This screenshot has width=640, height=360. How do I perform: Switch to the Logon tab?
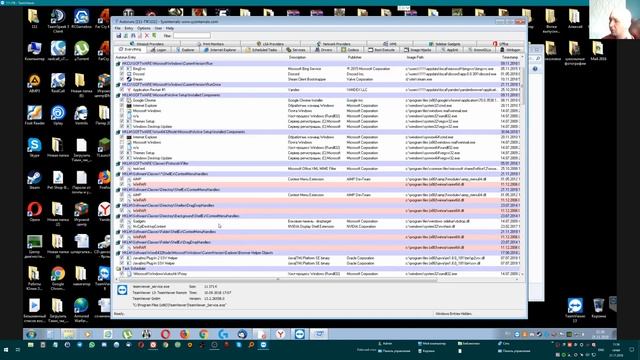(x=158, y=50)
